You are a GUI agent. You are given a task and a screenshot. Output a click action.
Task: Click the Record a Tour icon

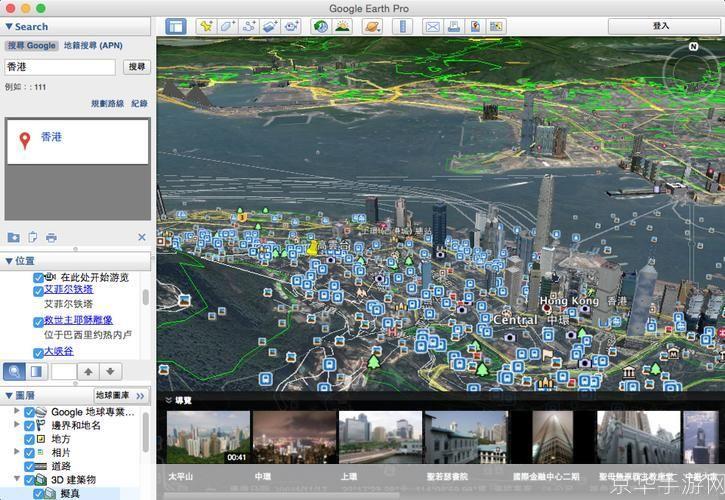(291, 26)
